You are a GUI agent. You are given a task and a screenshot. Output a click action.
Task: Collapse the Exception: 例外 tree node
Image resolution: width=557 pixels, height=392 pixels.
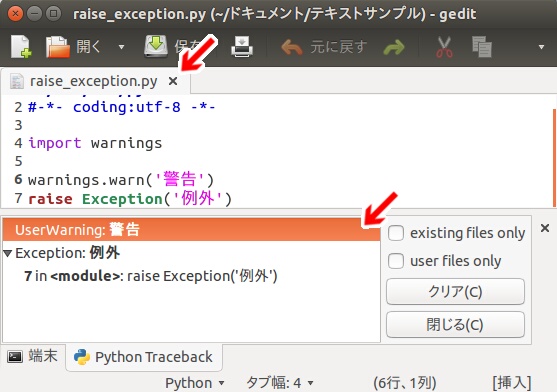tap(8, 253)
